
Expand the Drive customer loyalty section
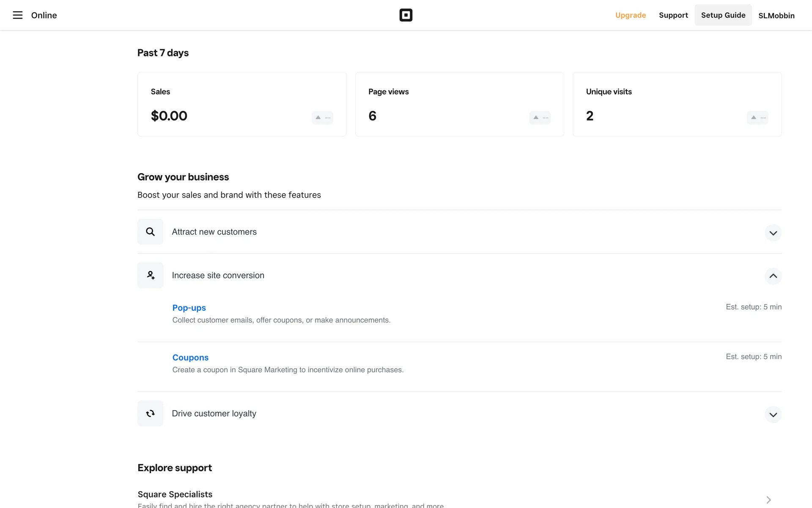point(773,414)
